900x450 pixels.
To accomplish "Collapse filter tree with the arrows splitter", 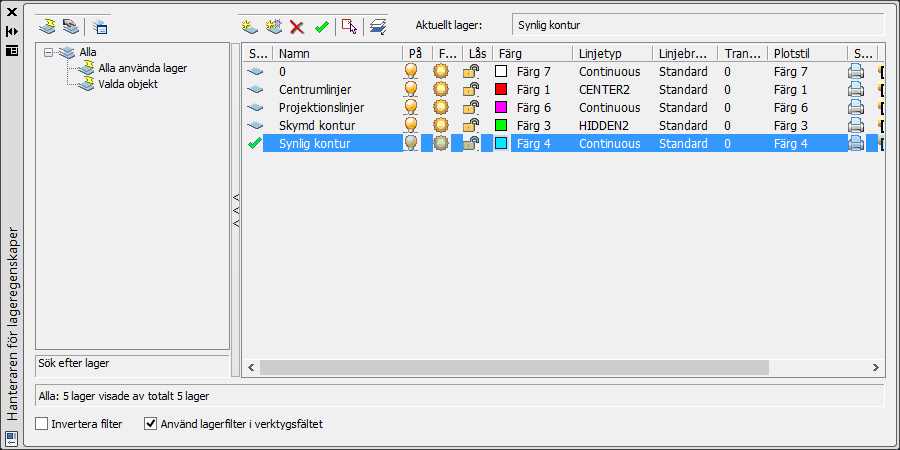I will point(235,210).
